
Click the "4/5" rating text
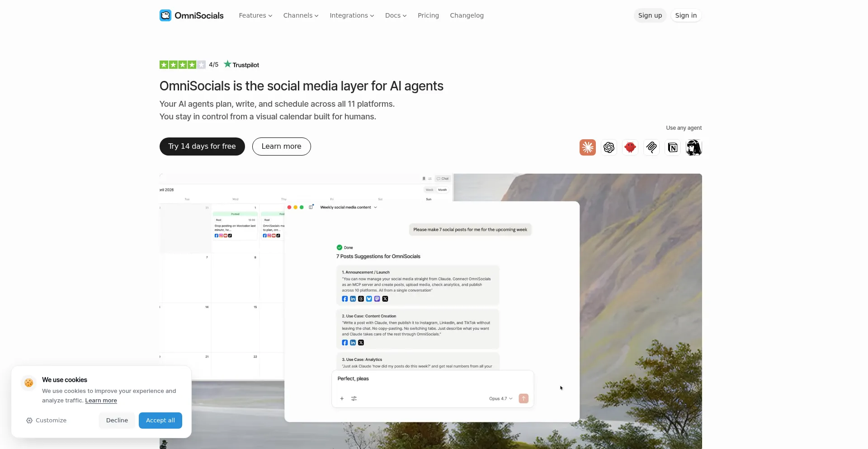coord(214,65)
